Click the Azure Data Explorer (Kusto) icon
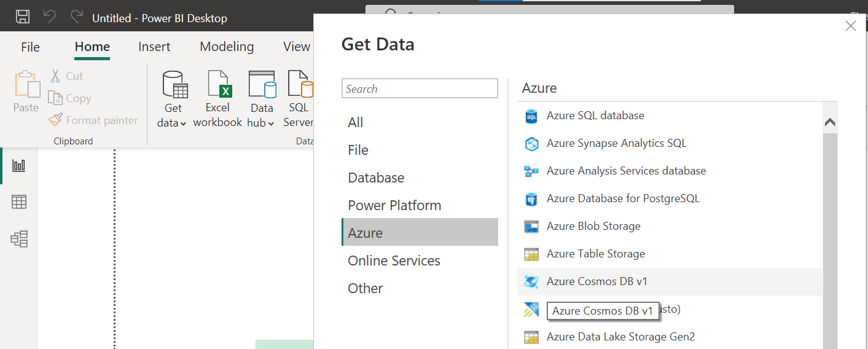868x349 pixels. pos(531,310)
